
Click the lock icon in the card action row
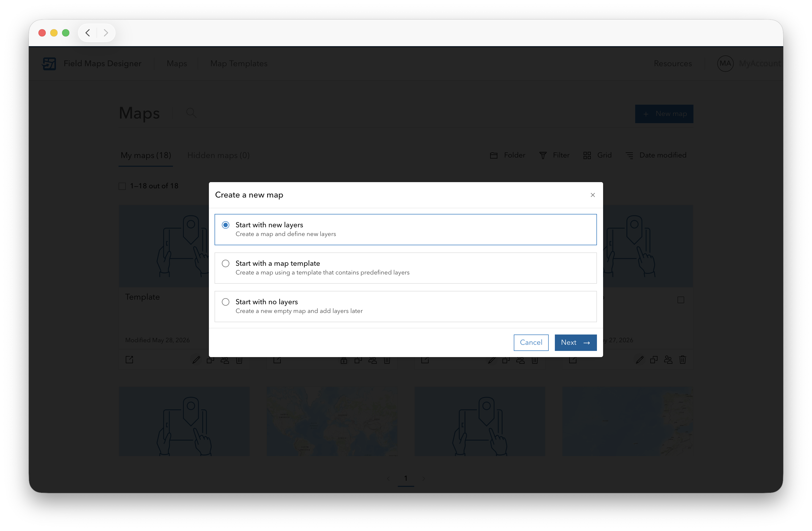pyautogui.click(x=344, y=360)
